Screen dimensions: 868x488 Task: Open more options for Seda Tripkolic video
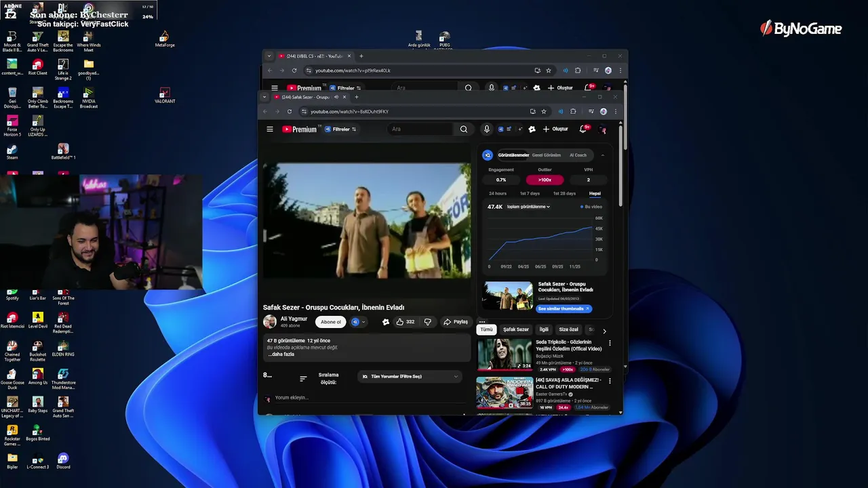(610, 343)
